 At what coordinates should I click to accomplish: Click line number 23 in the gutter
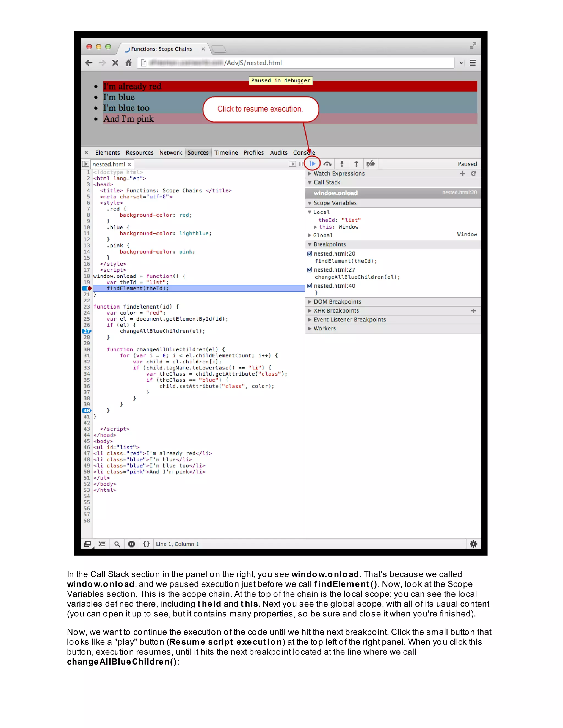click(87, 307)
